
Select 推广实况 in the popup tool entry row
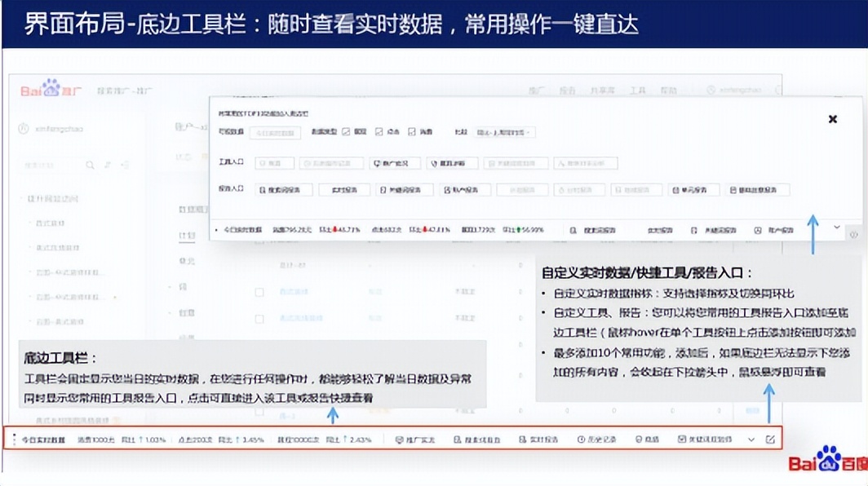[395, 163]
